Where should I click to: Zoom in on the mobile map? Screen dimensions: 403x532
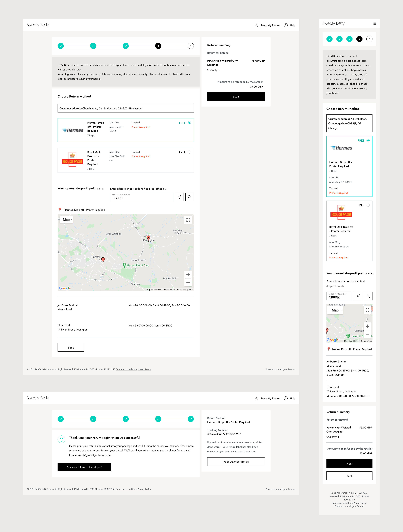point(367,326)
